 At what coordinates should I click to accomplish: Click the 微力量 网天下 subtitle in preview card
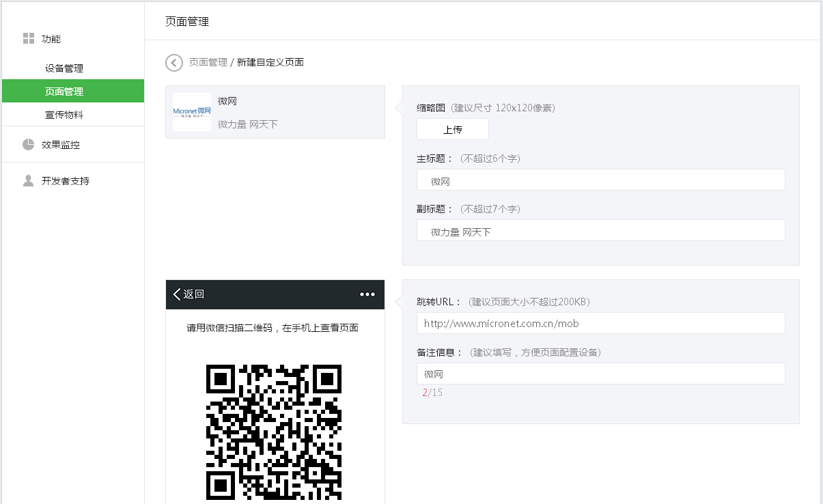pos(248,124)
